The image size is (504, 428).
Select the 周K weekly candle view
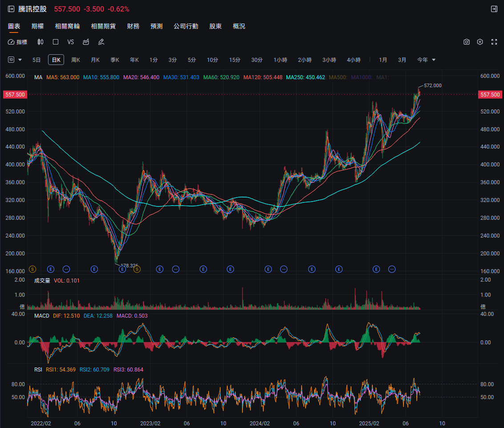(75, 60)
